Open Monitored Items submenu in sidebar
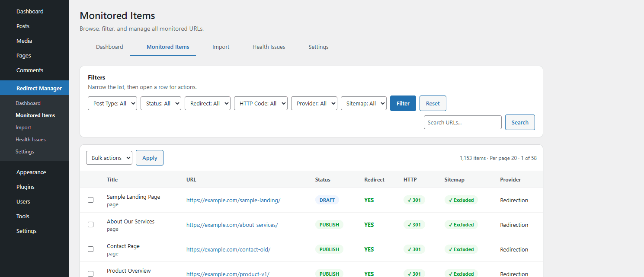Viewport: 644px width, 277px height. (x=35, y=115)
